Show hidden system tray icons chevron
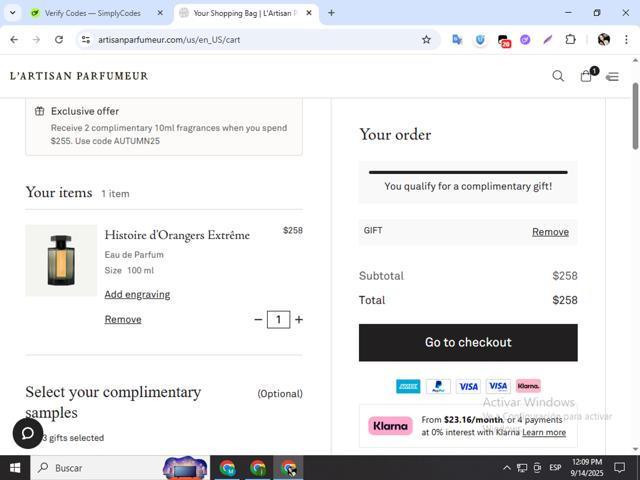The height and width of the screenshot is (480, 640). (x=507, y=468)
